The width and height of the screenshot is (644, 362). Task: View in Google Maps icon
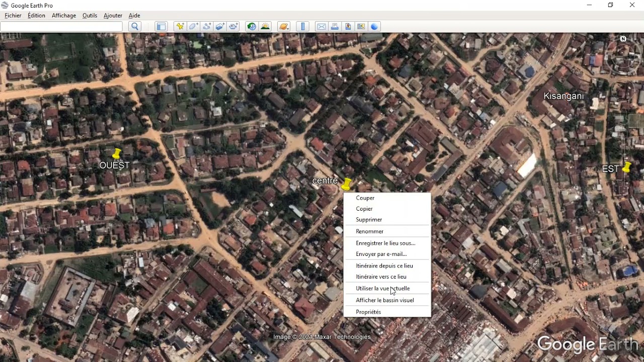[361, 27]
